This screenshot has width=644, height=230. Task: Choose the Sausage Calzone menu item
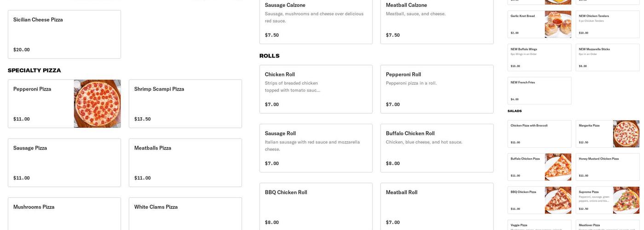click(x=316, y=21)
